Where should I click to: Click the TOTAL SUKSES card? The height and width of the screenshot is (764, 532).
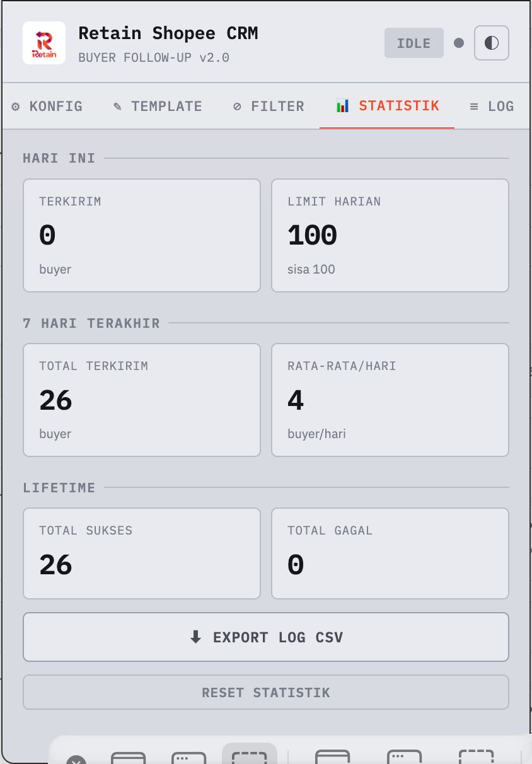pos(142,553)
